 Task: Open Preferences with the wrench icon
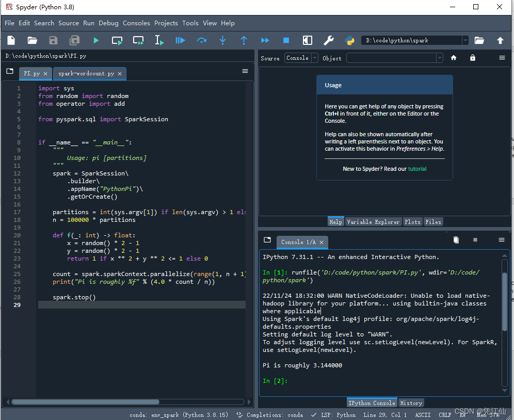[x=328, y=40]
